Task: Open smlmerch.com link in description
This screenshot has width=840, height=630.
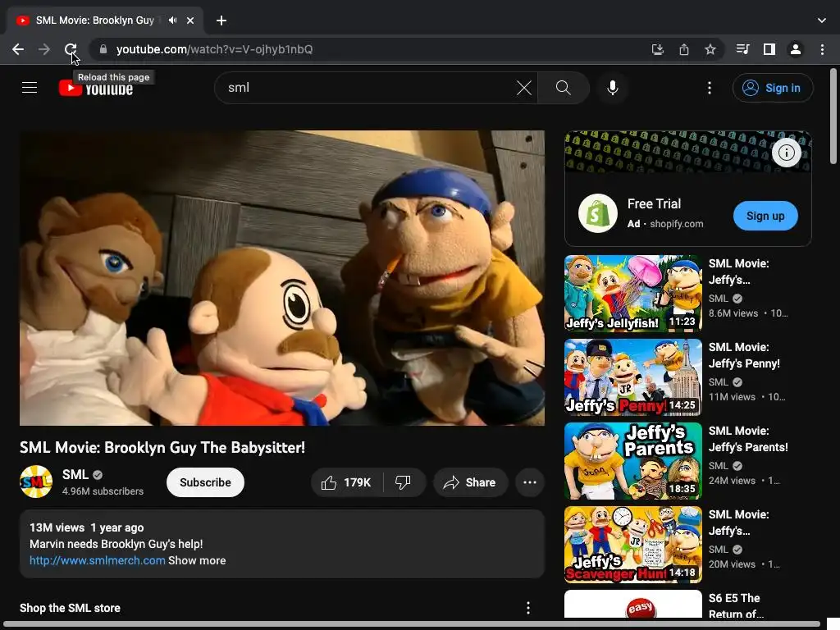Action: [x=97, y=560]
